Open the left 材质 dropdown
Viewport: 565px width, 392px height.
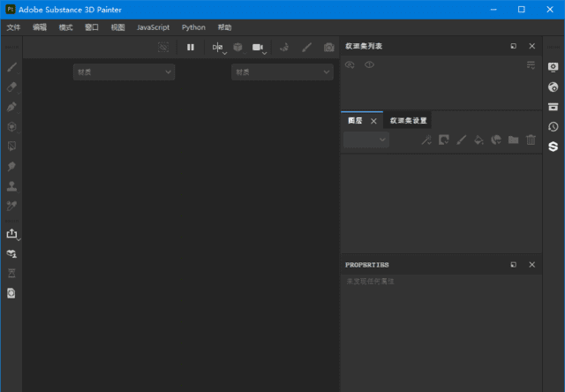[124, 72]
